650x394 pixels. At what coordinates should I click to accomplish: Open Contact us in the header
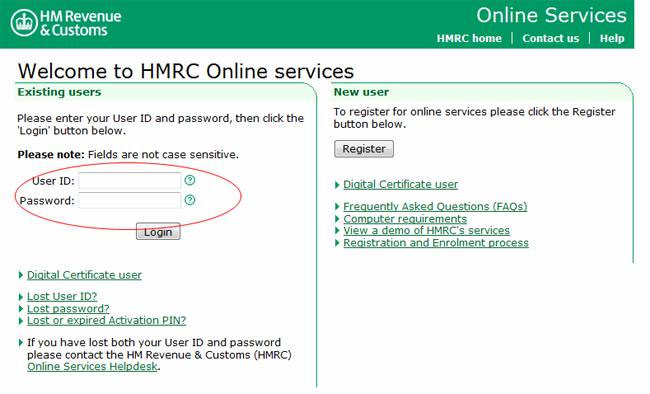point(551,38)
